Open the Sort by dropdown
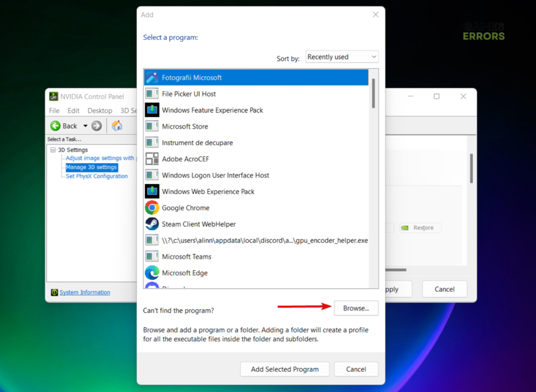The image size is (536, 392). [342, 57]
